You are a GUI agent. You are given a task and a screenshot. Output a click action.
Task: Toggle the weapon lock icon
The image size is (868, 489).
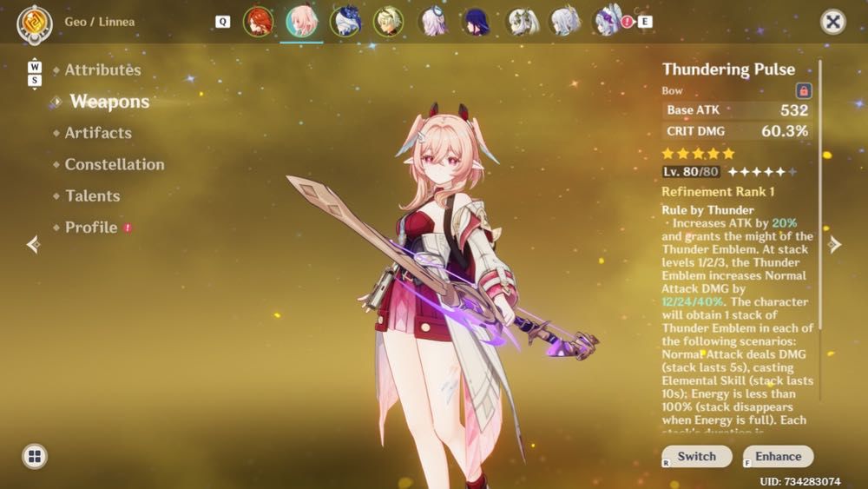[804, 91]
